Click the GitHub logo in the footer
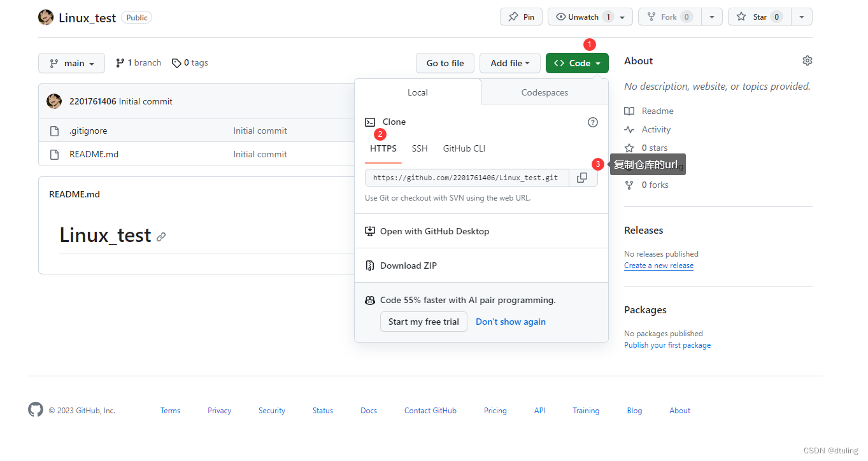868x461 pixels. tap(36, 409)
